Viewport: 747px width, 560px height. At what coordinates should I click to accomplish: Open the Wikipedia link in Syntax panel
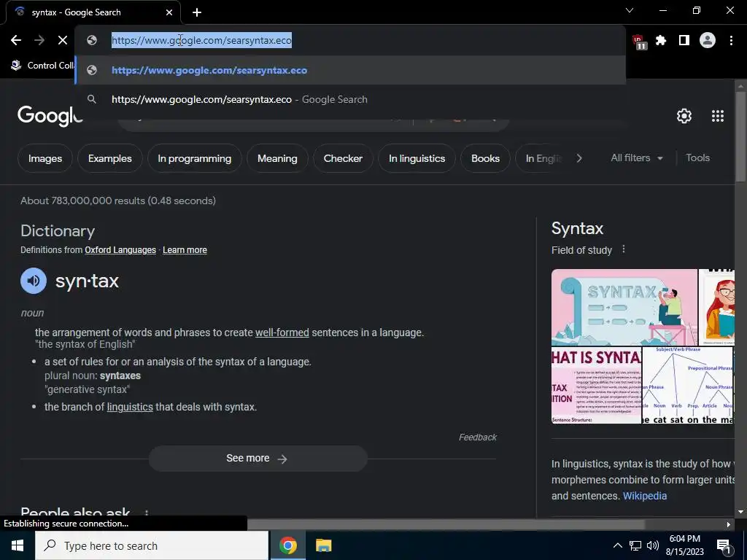click(x=645, y=496)
